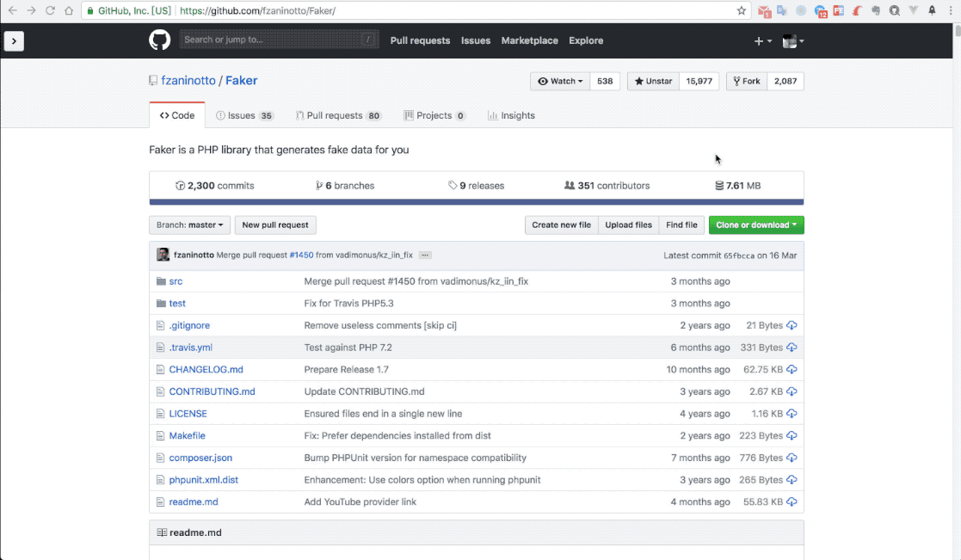
Task: Click New pull request button
Action: tap(275, 225)
